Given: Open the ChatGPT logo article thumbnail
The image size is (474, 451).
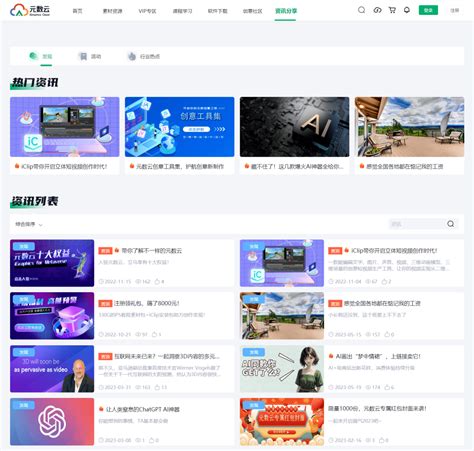Looking at the screenshot, I should point(52,421).
